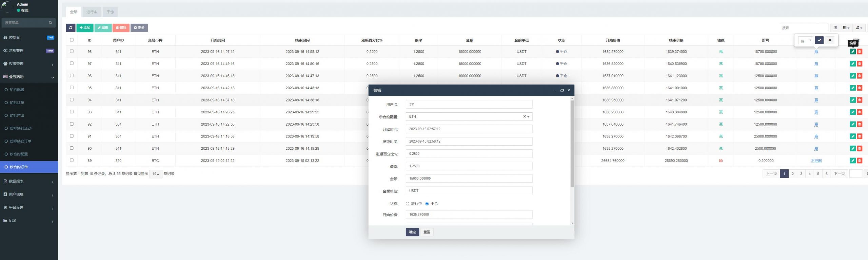This screenshot has width=868, height=260.
Task: Click delete trash icon for row 89
Action: pos(860,161)
